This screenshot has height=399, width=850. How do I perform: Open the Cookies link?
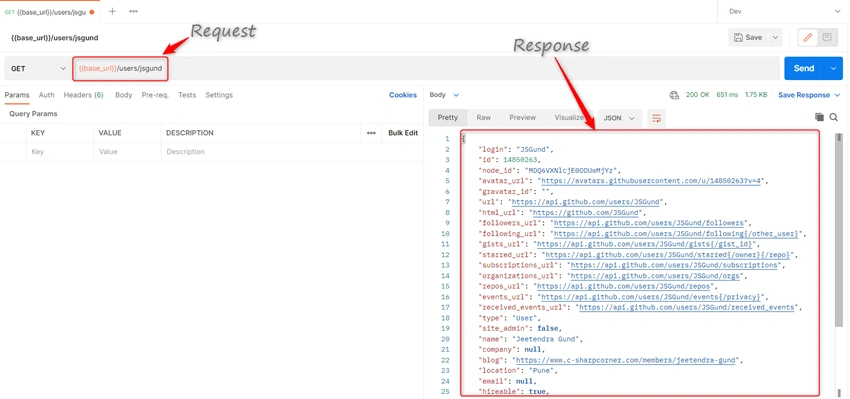coord(403,95)
